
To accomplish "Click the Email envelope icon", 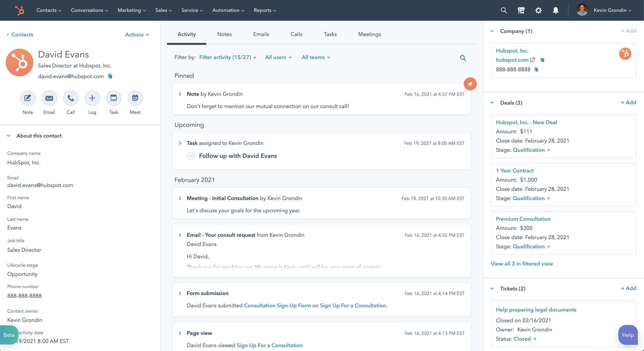I will pyautogui.click(x=49, y=98).
